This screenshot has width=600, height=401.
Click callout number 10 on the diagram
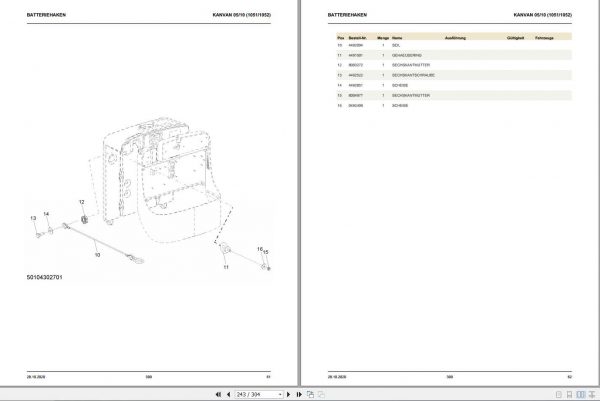click(97, 254)
